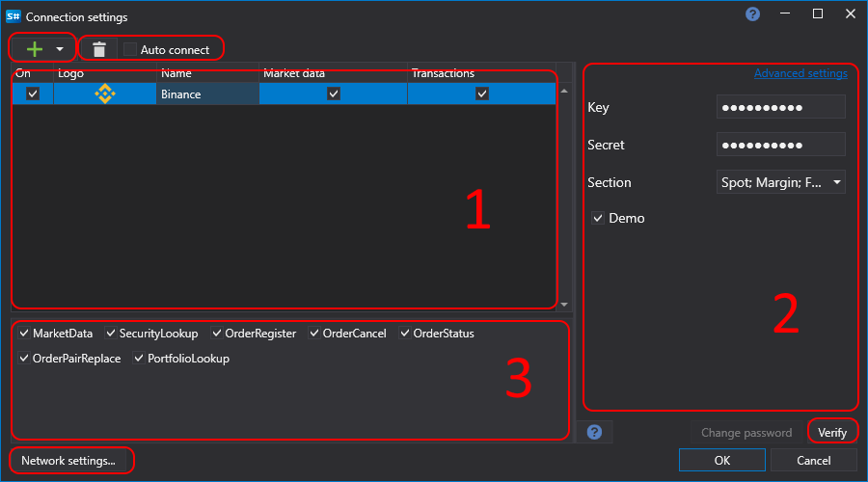Click the S# application icon in the title bar
Screen dimensions: 868x482
14,16
